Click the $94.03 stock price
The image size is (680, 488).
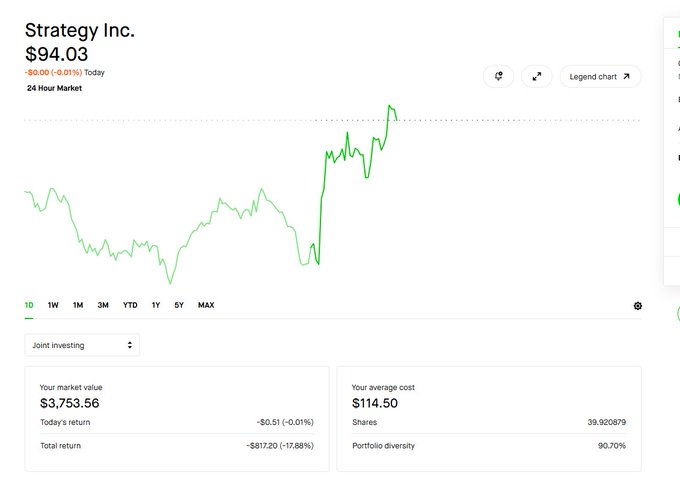pos(56,54)
